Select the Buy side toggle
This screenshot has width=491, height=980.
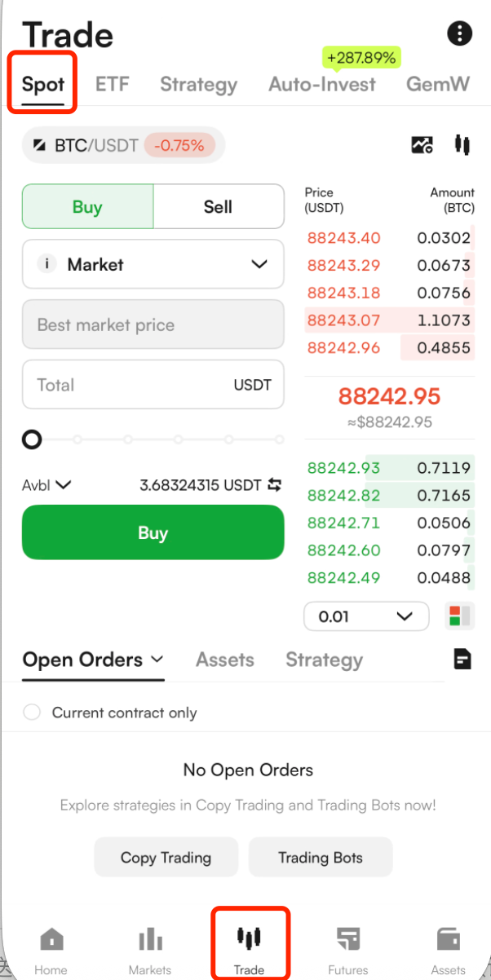tap(87, 207)
